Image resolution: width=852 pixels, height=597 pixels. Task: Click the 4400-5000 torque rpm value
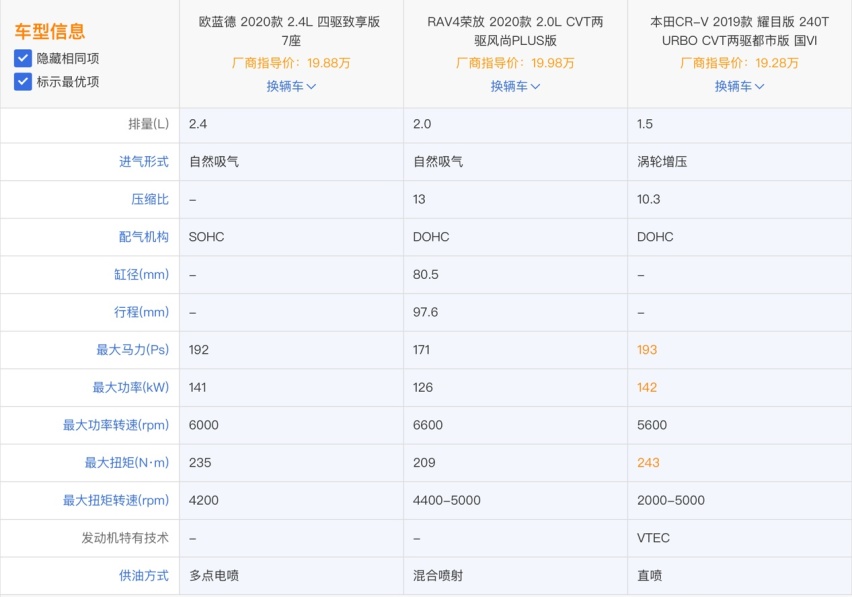coord(447,500)
